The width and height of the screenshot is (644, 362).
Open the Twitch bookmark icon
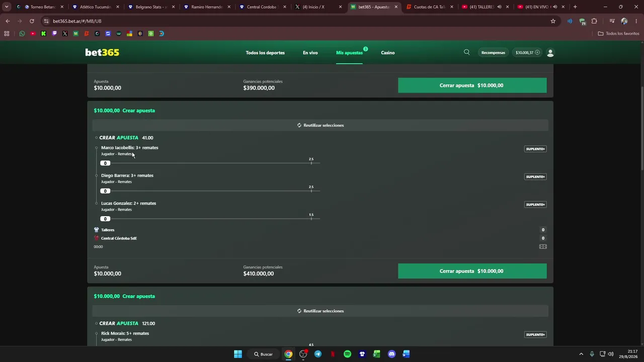click(x=54, y=34)
